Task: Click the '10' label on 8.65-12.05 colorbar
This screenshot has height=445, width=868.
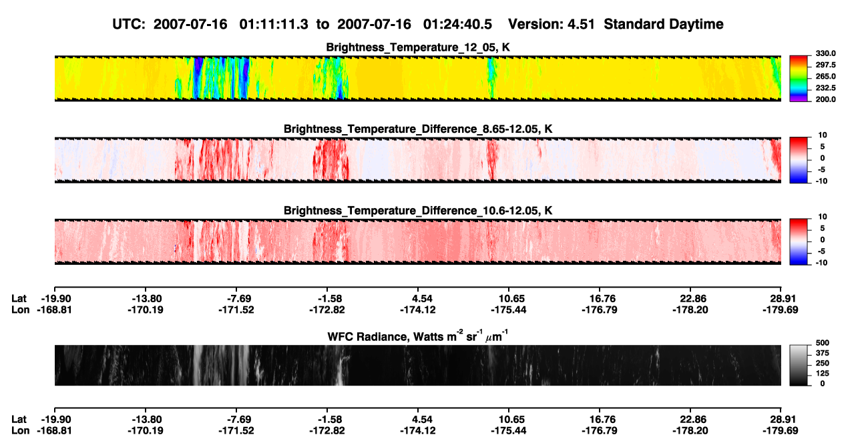Action: click(x=823, y=135)
